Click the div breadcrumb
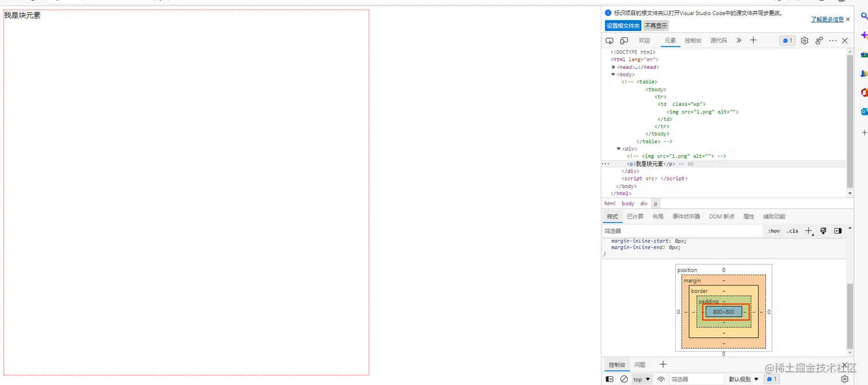 (x=644, y=203)
